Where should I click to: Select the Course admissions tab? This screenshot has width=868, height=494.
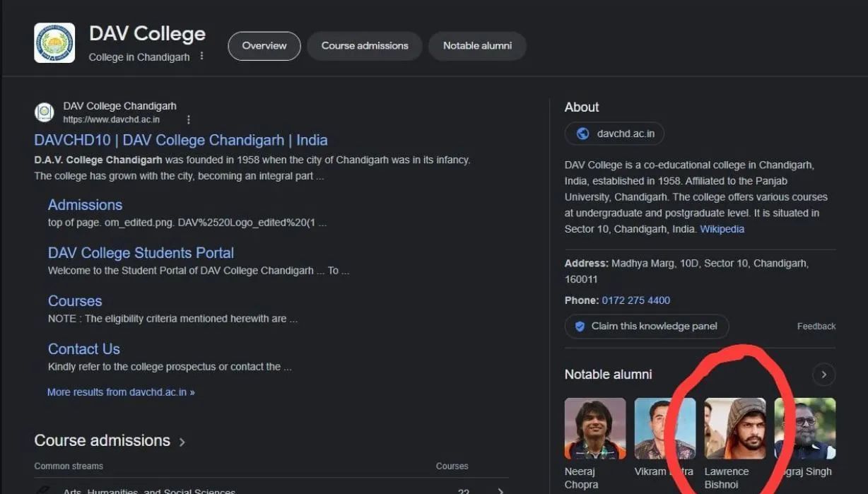click(x=365, y=46)
